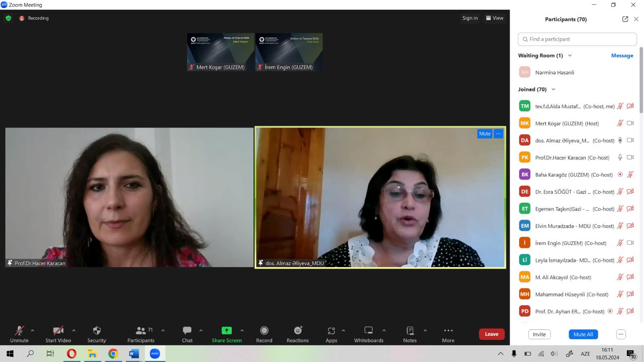Toggle the Participants panel from the toolbar
Viewport: 644px width, 362px height.
tap(141, 334)
